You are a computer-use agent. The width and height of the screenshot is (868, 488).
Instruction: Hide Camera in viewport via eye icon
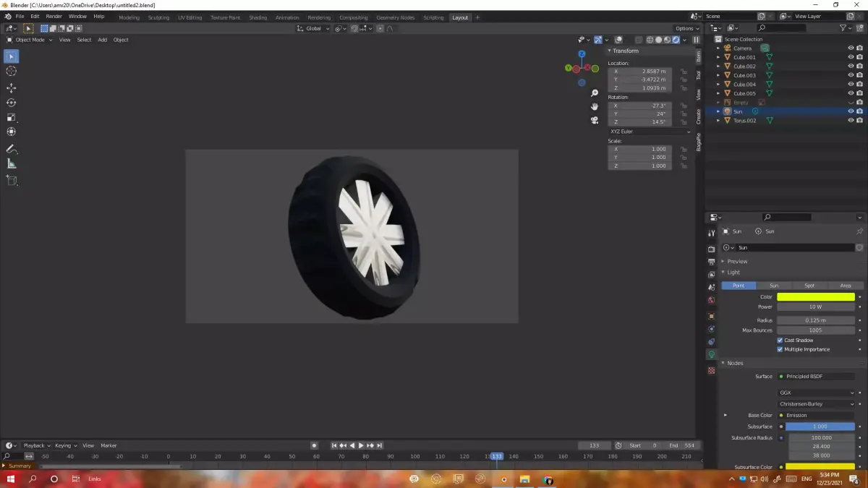click(x=851, y=48)
